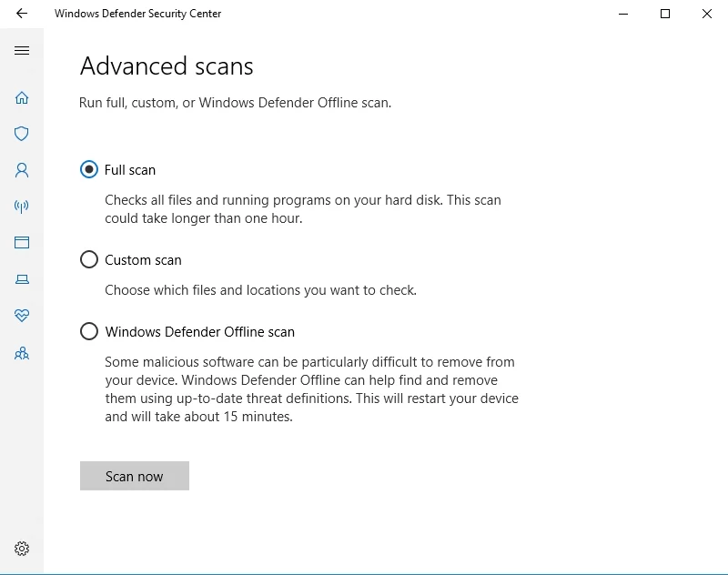Image resolution: width=728 pixels, height=575 pixels.
Task: Open Account protection person icon
Action: pos(22,170)
